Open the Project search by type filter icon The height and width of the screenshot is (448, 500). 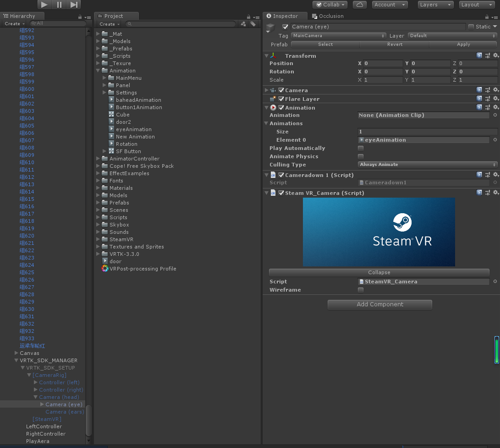point(243,24)
